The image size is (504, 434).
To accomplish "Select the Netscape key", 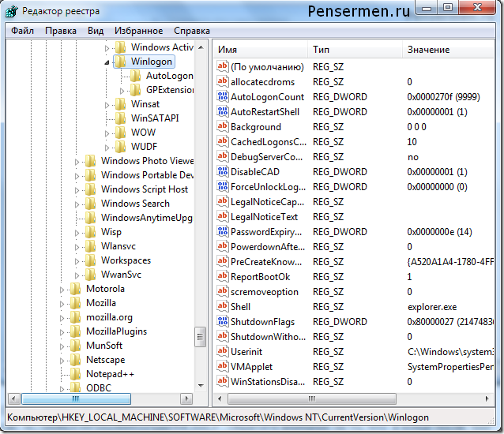I will pos(105,360).
